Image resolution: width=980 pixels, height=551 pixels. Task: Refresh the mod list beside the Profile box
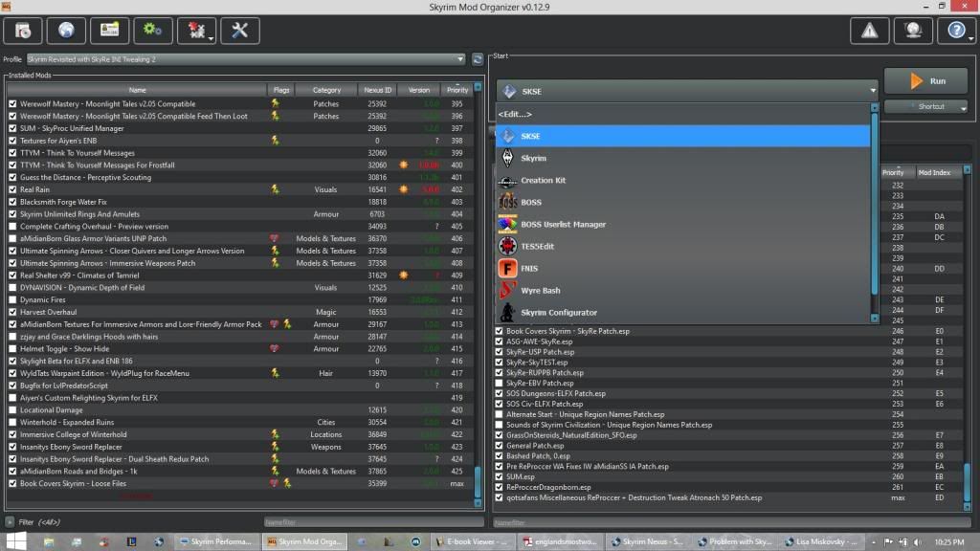tap(478, 59)
